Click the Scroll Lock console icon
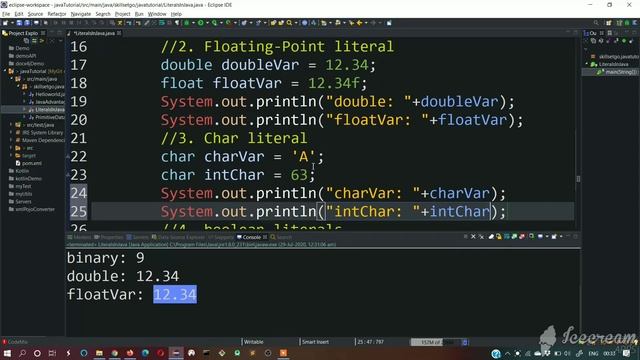 [499, 236]
